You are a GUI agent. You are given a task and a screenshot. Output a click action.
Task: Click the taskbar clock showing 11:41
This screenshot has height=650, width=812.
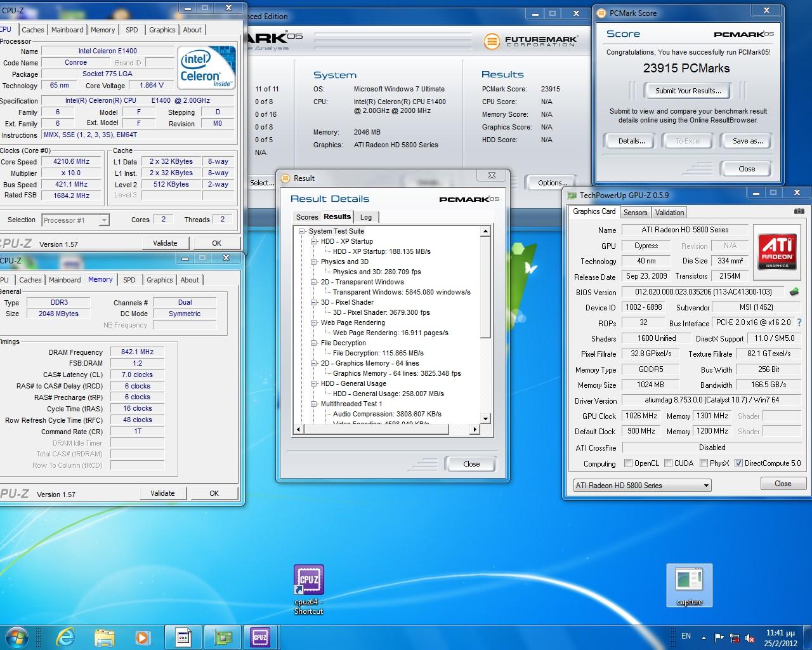point(780,637)
